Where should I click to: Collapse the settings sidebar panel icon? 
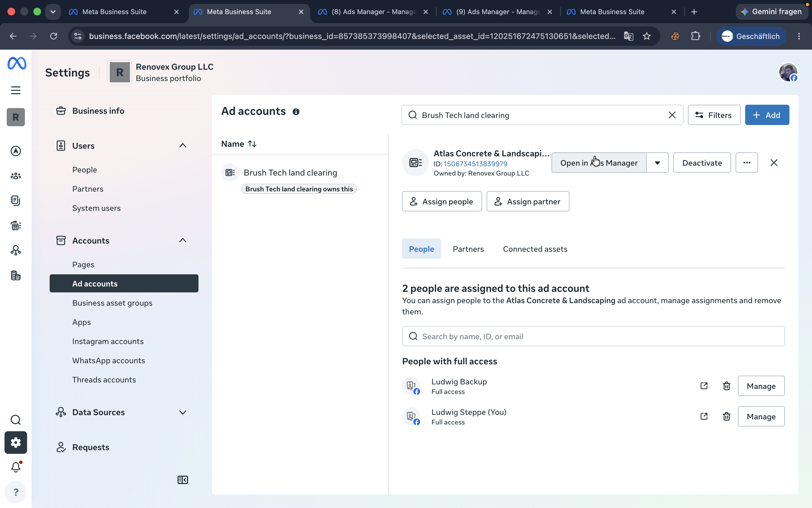(182, 480)
